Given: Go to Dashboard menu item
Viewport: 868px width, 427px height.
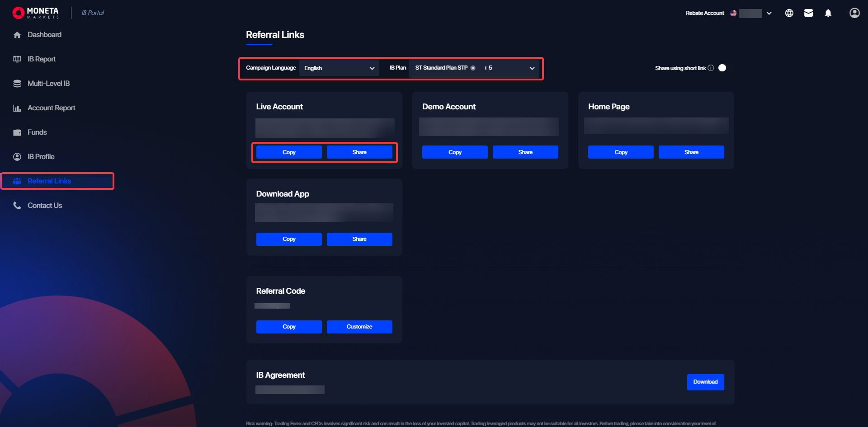Looking at the screenshot, I should tap(44, 35).
